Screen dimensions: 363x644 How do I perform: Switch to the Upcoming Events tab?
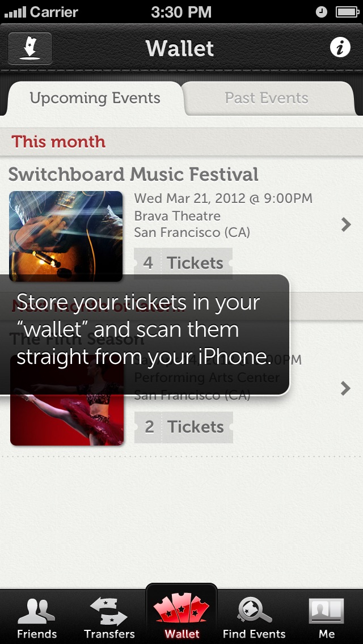tap(95, 98)
